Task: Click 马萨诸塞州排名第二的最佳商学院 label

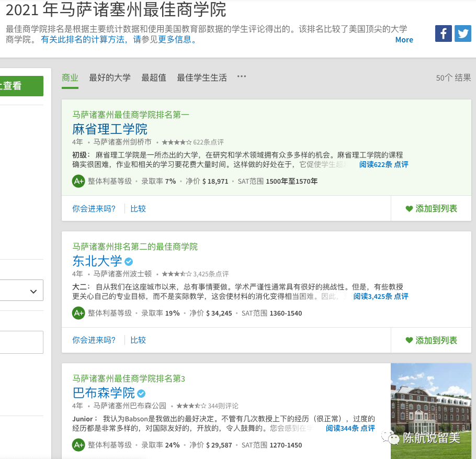Action: coord(135,247)
